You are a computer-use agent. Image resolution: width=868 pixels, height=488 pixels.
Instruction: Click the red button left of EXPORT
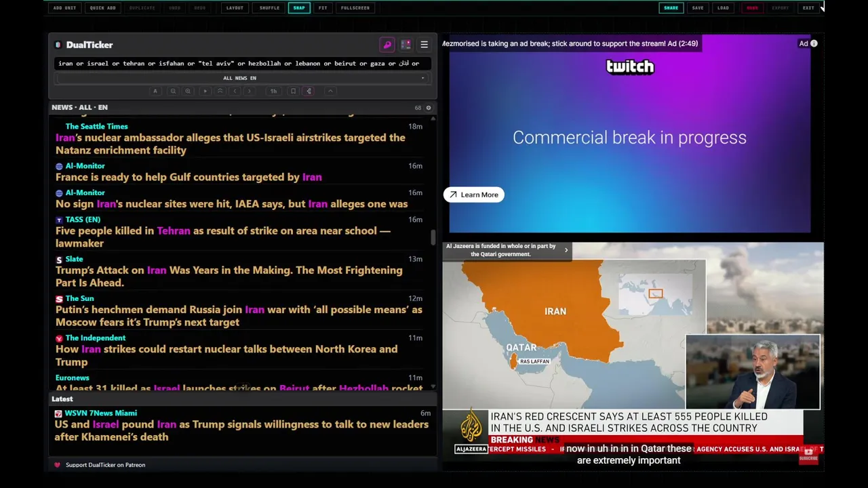tap(752, 8)
